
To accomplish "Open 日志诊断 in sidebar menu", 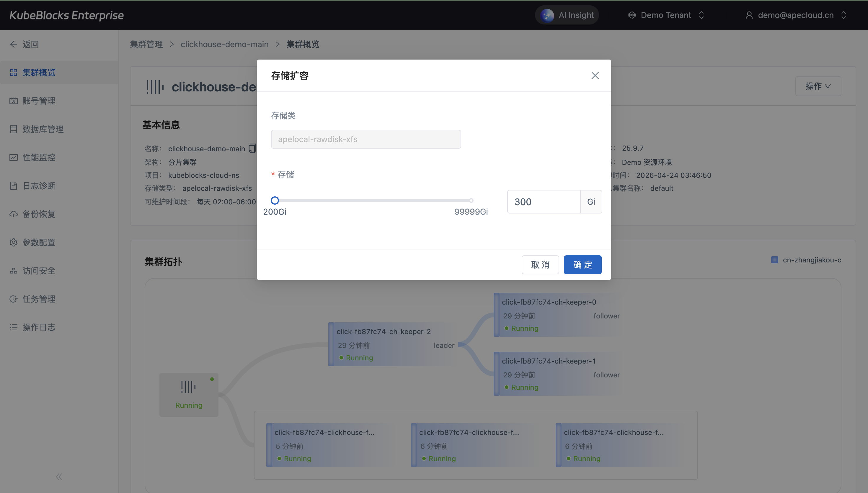I will [39, 186].
